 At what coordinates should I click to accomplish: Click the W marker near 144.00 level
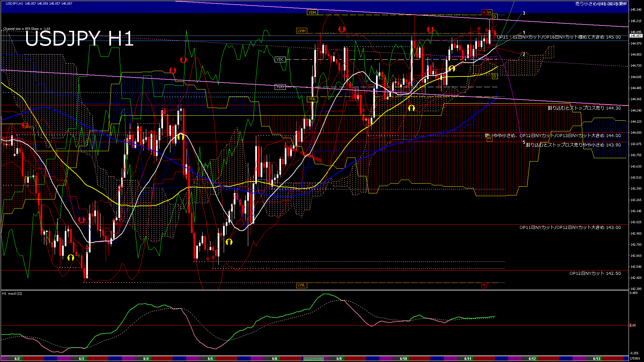[x=489, y=138]
